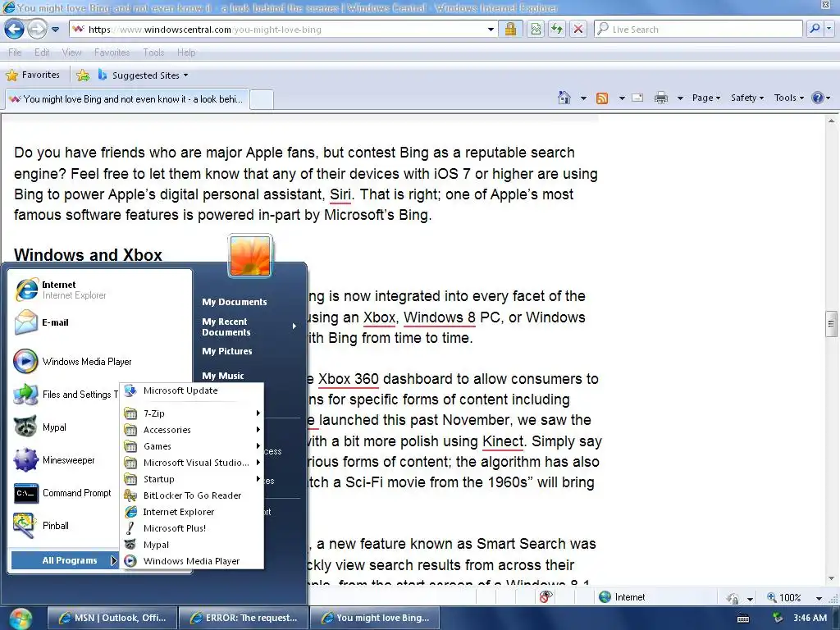The height and width of the screenshot is (630, 840).
Task: Open the Edit menu
Action: [x=42, y=52]
